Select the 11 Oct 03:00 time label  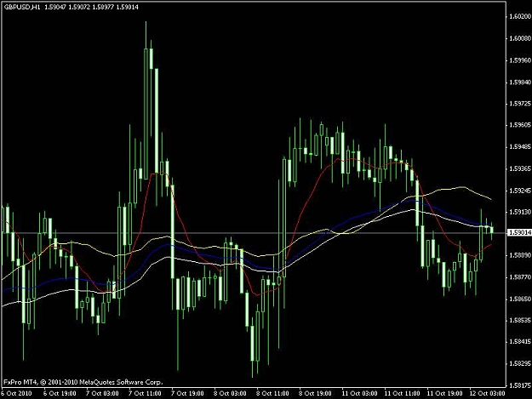[x=359, y=393]
